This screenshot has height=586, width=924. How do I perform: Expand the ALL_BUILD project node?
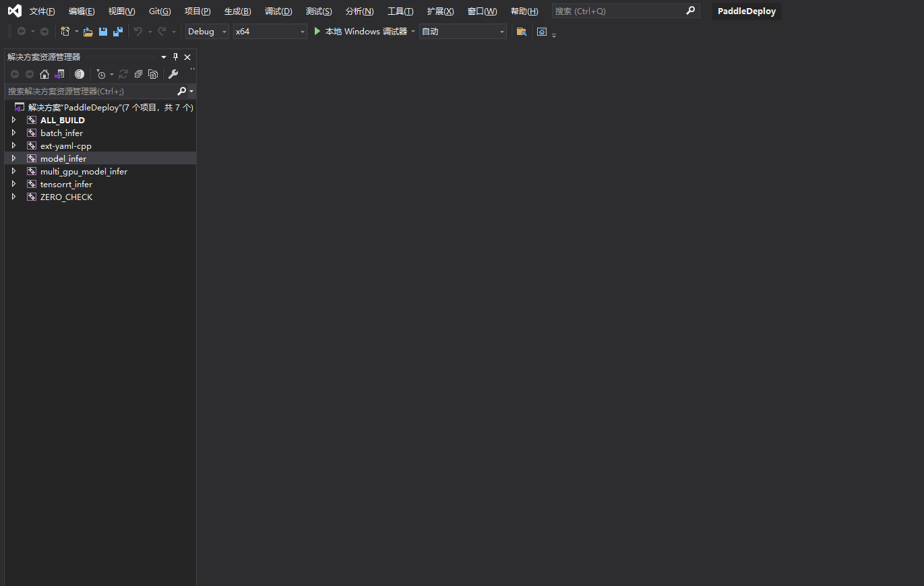pos(13,120)
